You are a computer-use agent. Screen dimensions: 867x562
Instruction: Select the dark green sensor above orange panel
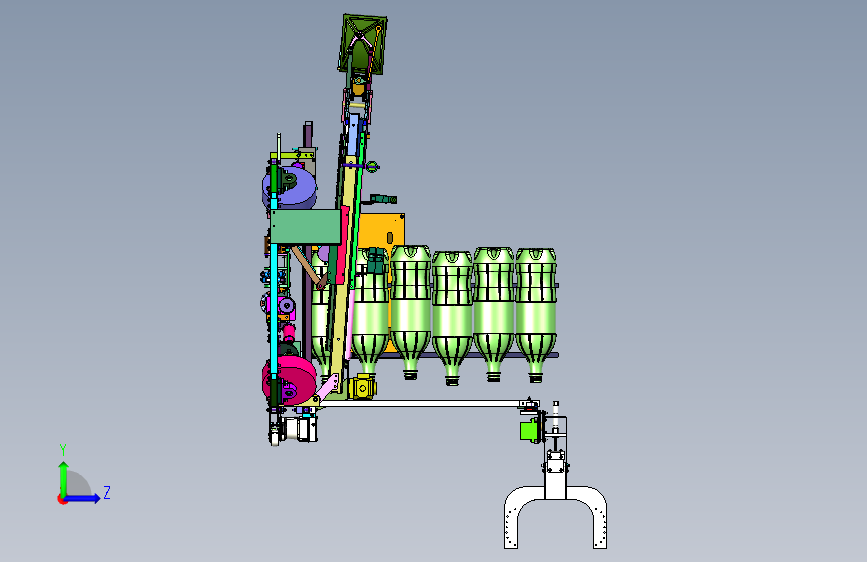(x=383, y=198)
